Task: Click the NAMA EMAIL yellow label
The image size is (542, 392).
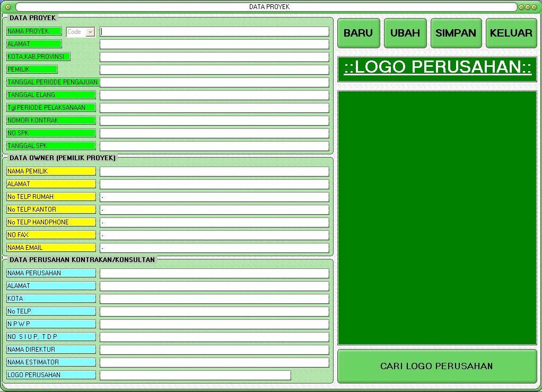Action: pos(51,248)
